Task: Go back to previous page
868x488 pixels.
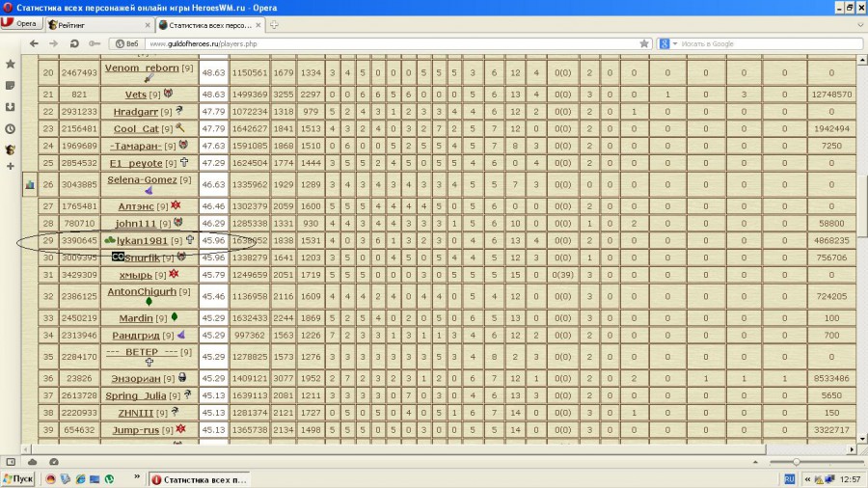Action: click(35, 43)
